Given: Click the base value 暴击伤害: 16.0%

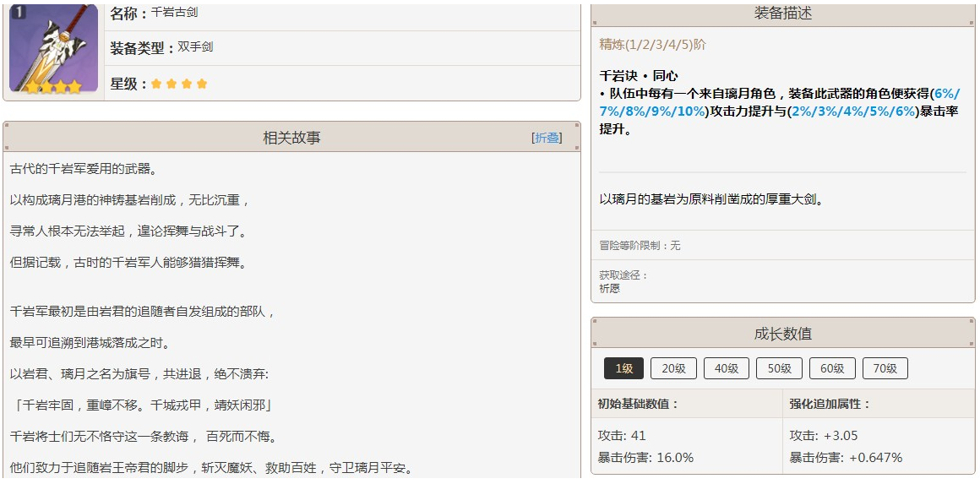Looking at the screenshot, I should click(x=645, y=457).
